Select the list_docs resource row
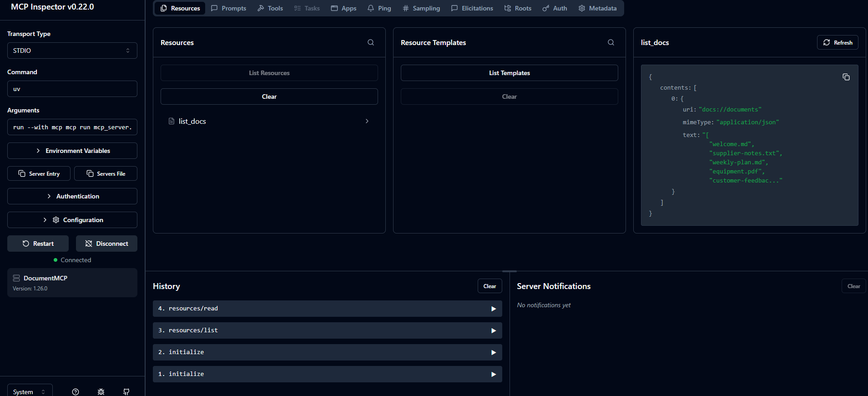 click(269, 121)
